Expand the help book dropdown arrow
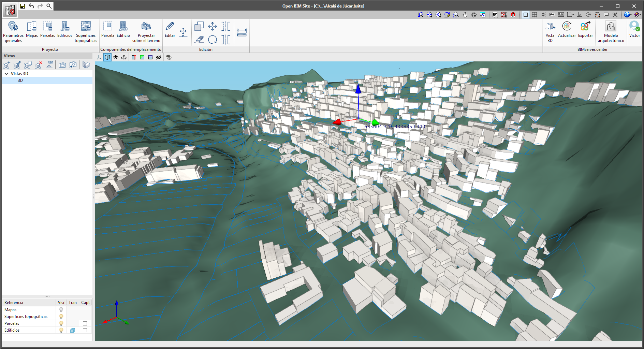 640,15
